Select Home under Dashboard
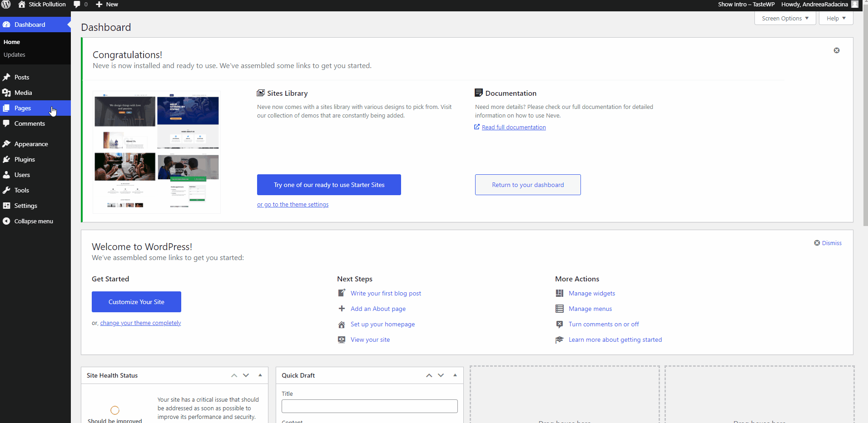The height and width of the screenshot is (423, 868). 12,42
